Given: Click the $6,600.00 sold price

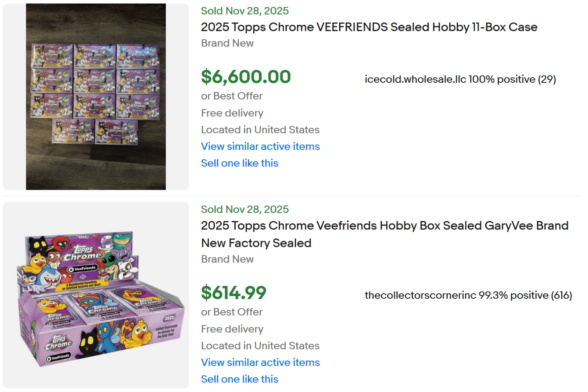Looking at the screenshot, I should (x=245, y=77).
